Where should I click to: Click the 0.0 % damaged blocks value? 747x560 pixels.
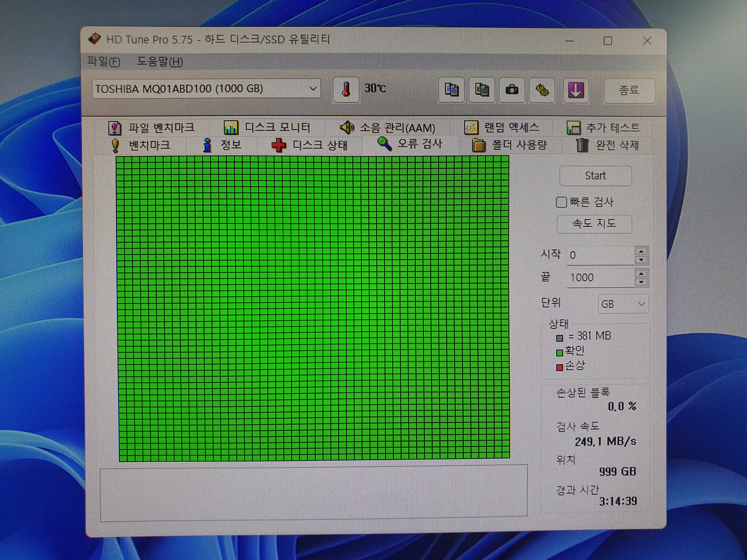point(622,406)
